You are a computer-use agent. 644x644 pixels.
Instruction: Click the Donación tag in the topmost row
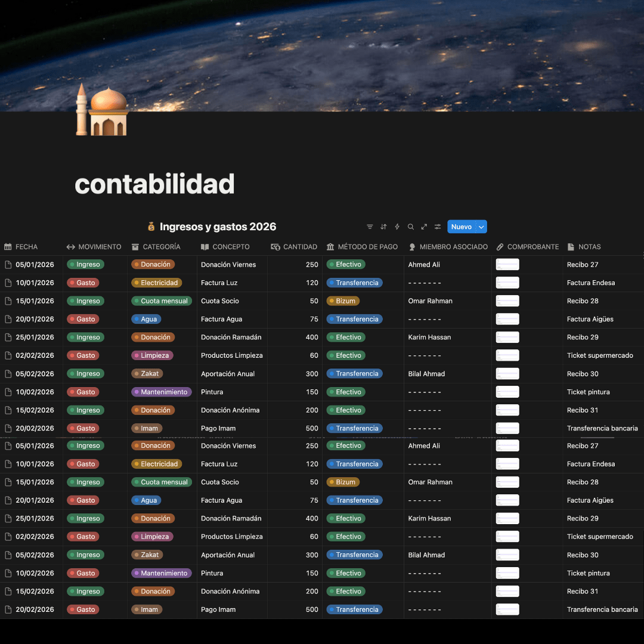pos(153,265)
